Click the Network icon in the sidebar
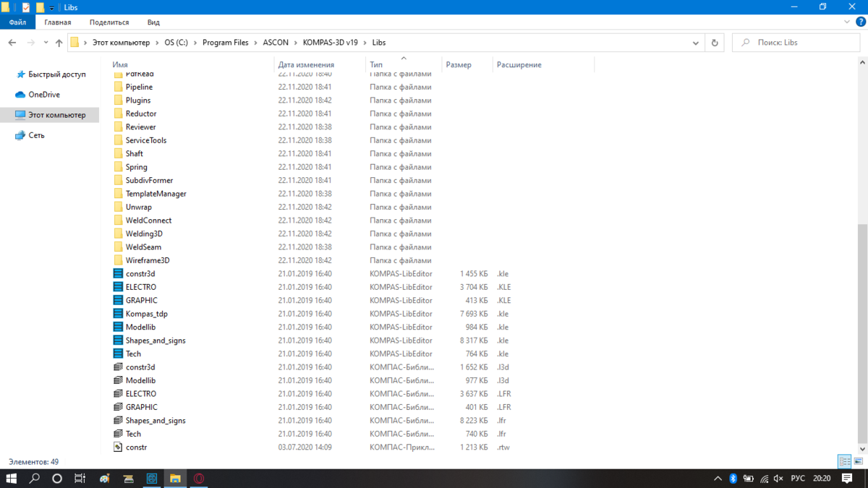The height and width of the screenshot is (488, 868). pyautogui.click(x=20, y=135)
